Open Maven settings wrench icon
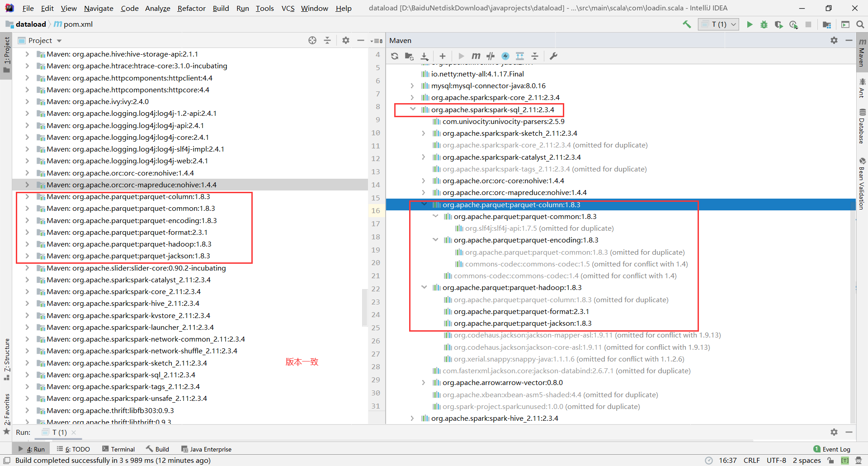Screen dimensions: 868x466 point(553,56)
